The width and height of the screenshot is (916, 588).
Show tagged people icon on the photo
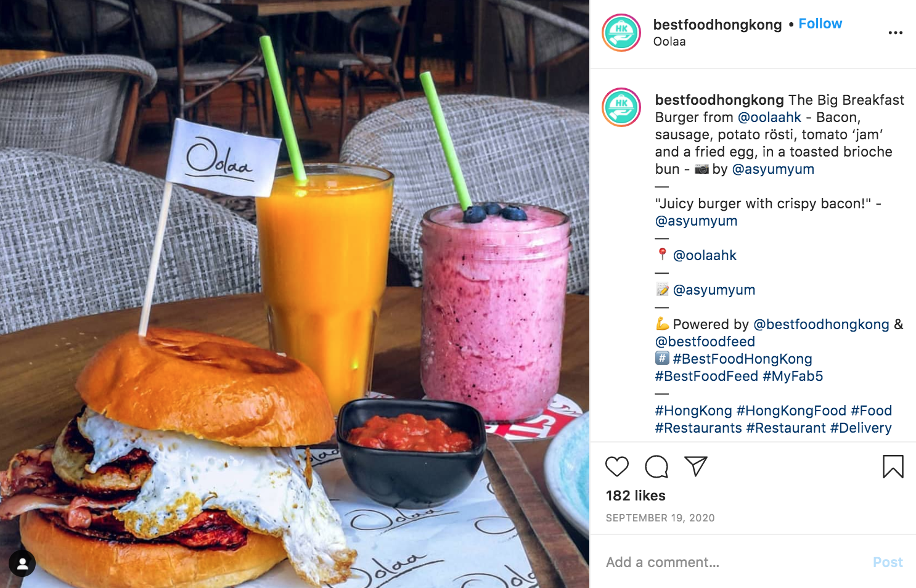click(x=22, y=563)
